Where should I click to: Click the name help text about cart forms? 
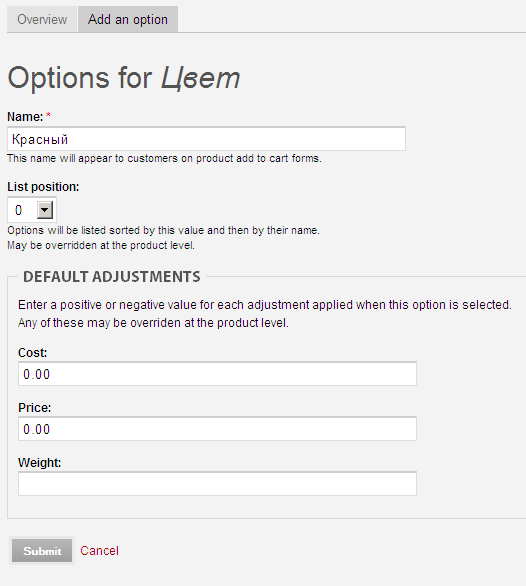pyautogui.click(x=164, y=158)
